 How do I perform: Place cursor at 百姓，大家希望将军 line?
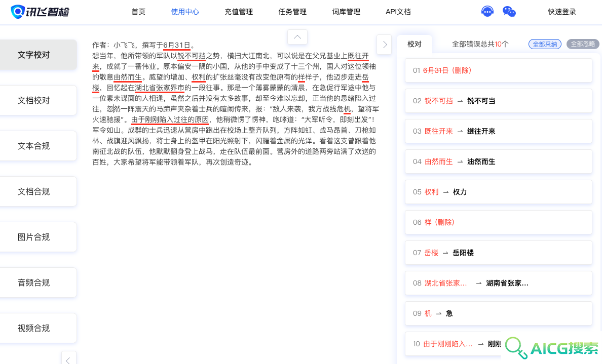click(173, 162)
